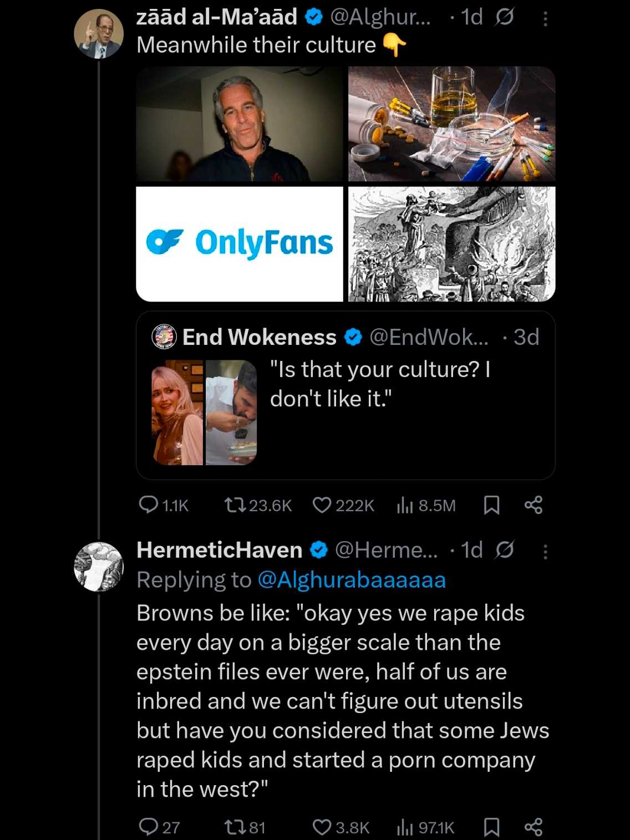Open zāād al-Ma'aād profile avatar
630x840 pixels.
[x=99, y=34]
